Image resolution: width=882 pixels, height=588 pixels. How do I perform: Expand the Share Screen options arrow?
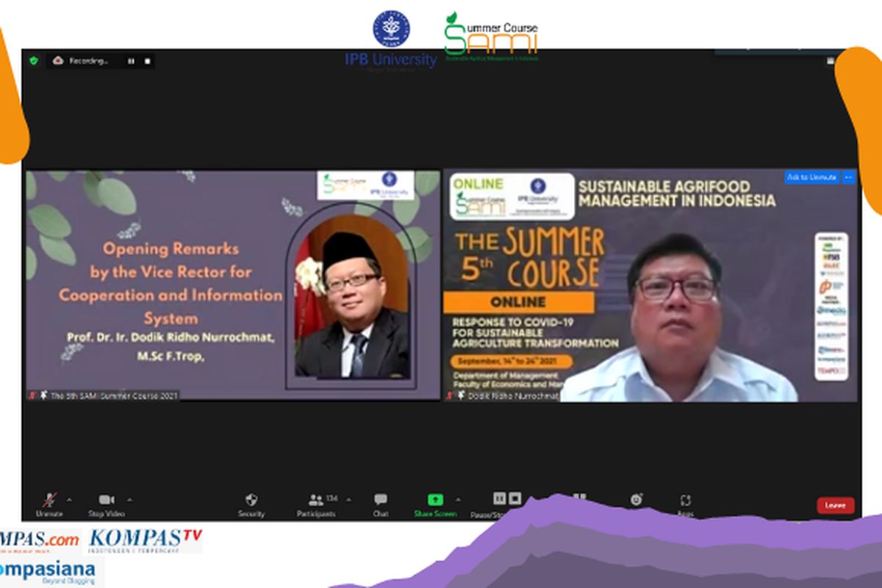(458, 499)
